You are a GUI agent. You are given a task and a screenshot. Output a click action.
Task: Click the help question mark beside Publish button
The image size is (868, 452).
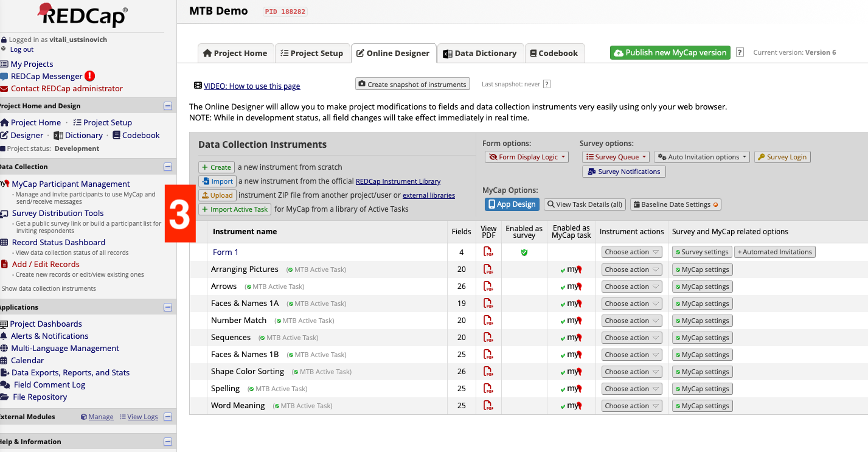740,52
